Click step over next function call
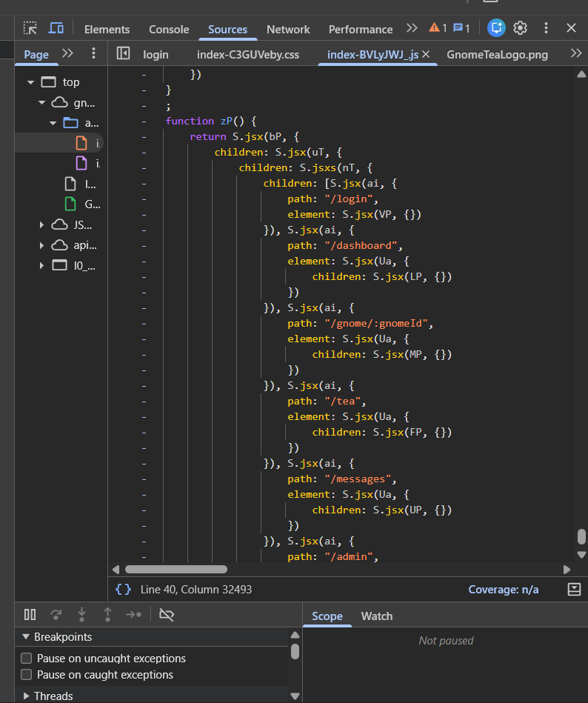 [56, 614]
